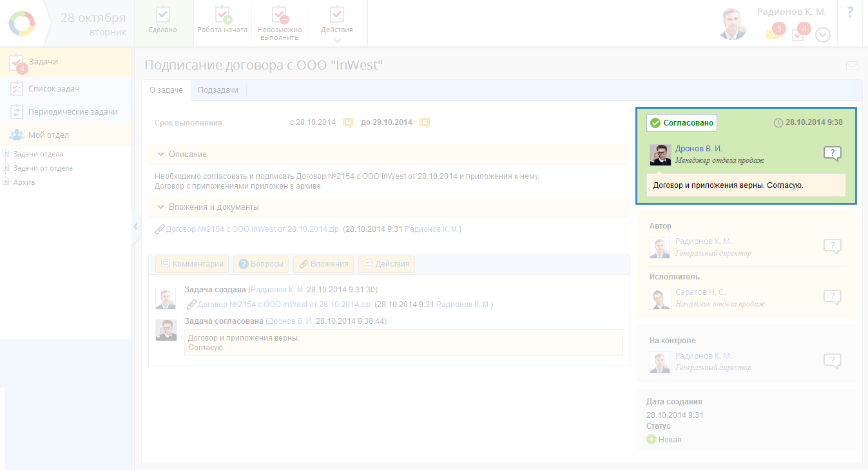Screen dimensions: 868x470
Task: Click the help question mark icon
Action: coord(850,12)
